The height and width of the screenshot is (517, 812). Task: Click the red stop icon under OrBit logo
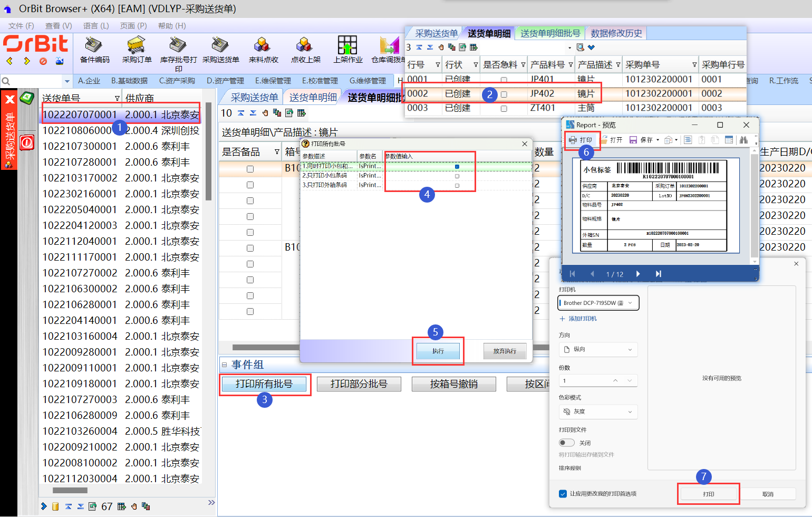pyautogui.click(x=43, y=61)
